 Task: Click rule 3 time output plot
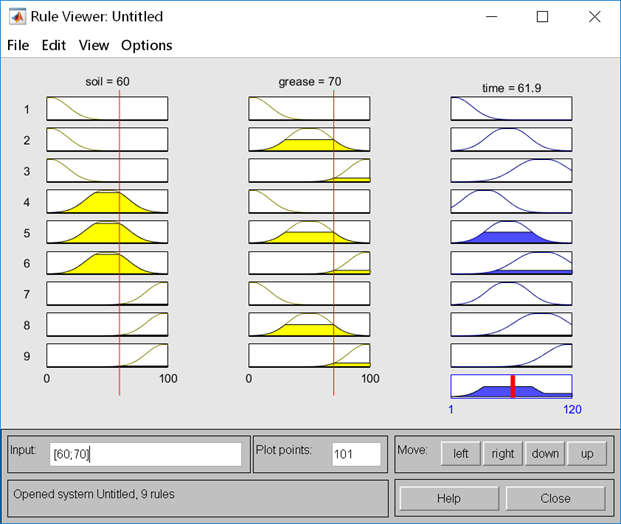(511, 170)
